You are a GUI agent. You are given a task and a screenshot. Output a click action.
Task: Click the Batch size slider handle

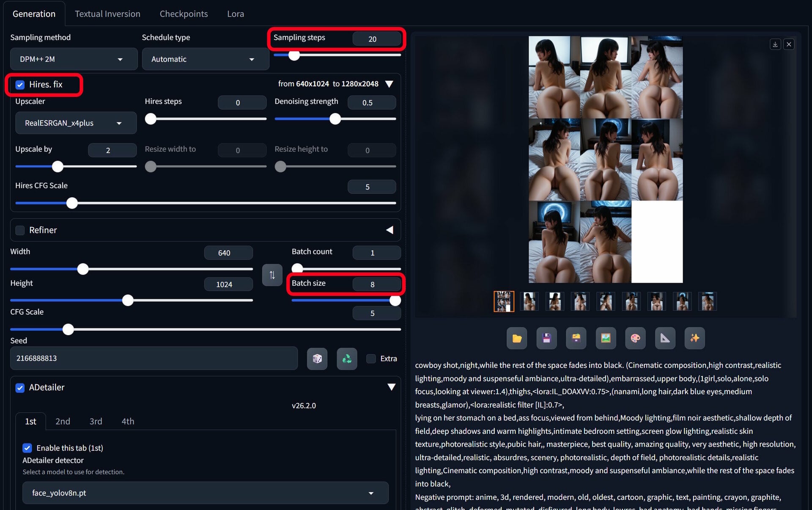click(395, 300)
